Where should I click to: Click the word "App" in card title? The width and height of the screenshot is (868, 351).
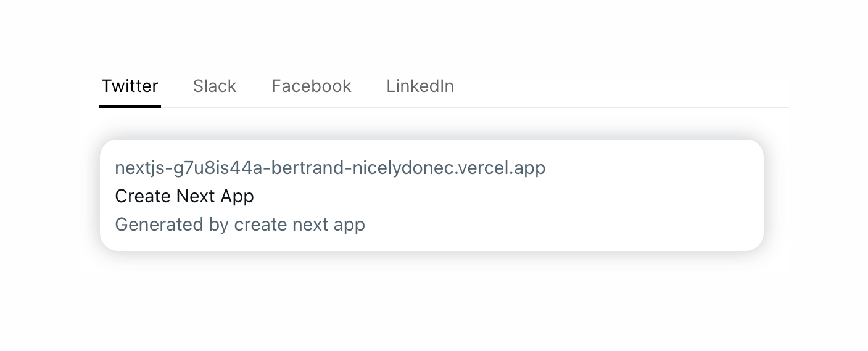click(238, 196)
